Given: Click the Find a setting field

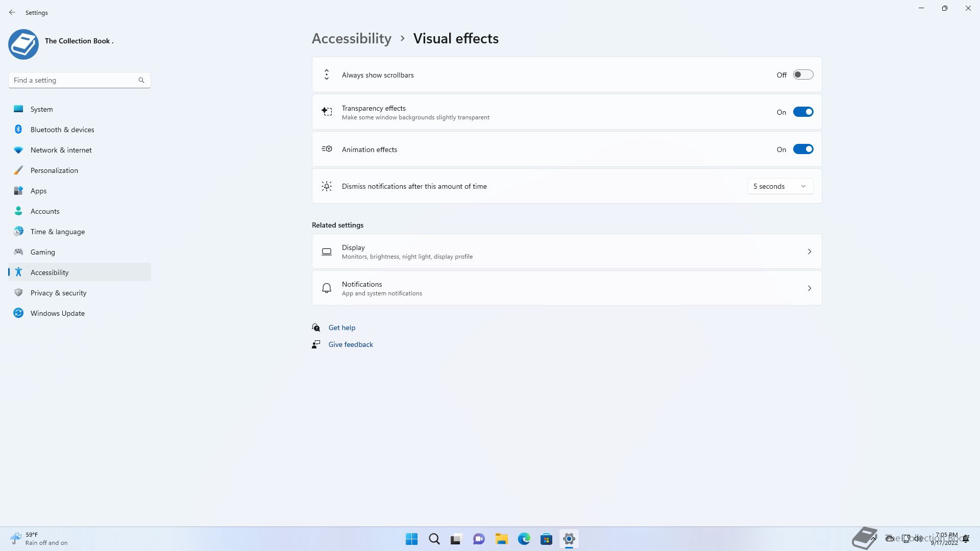Looking at the screenshot, I should pos(74,80).
